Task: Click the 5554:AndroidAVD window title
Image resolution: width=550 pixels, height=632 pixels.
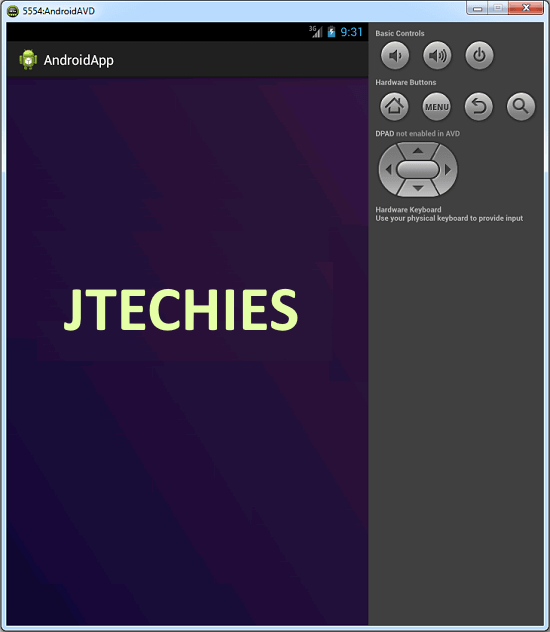Action: 59,11
